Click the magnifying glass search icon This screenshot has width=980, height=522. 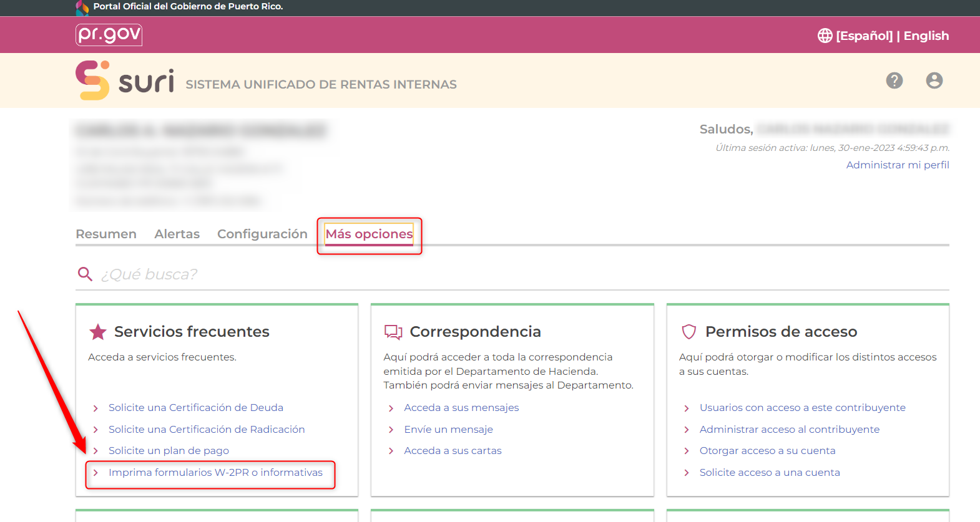tap(85, 274)
